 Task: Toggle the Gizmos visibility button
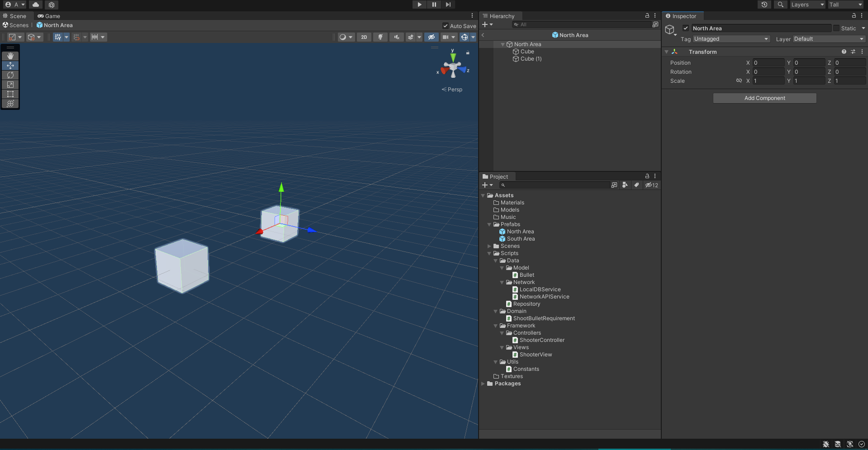(x=465, y=37)
